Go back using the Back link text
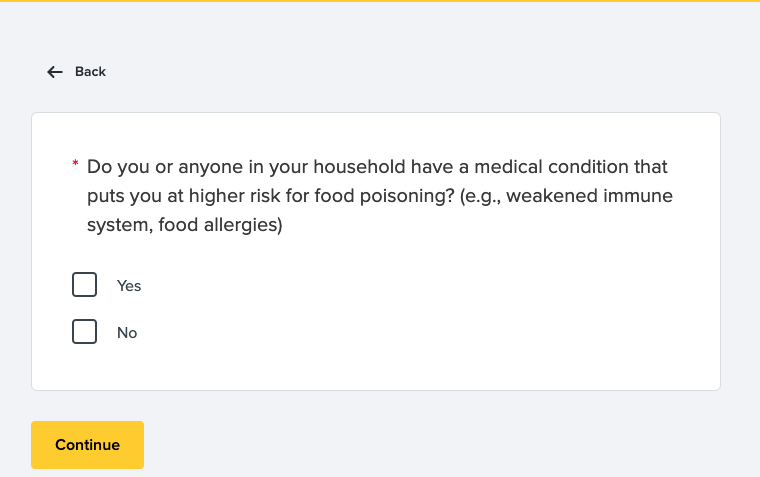The width and height of the screenshot is (760, 477). (x=90, y=72)
